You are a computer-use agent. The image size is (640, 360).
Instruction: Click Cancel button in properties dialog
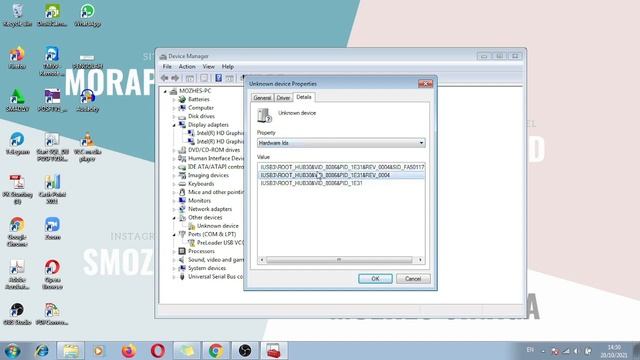[413, 279]
